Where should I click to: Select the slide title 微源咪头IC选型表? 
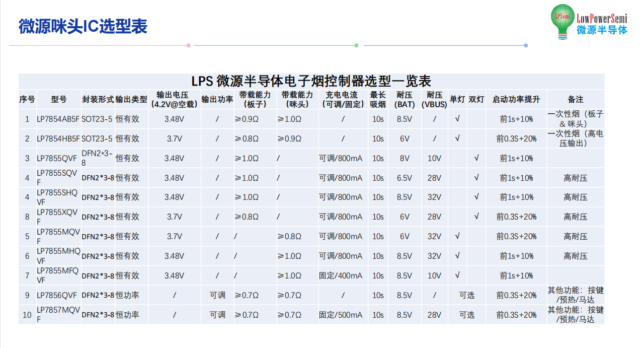click(83, 27)
